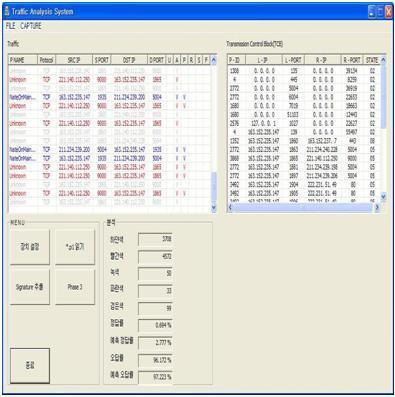Select TCB row with P-ID 1308

(x=304, y=71)
